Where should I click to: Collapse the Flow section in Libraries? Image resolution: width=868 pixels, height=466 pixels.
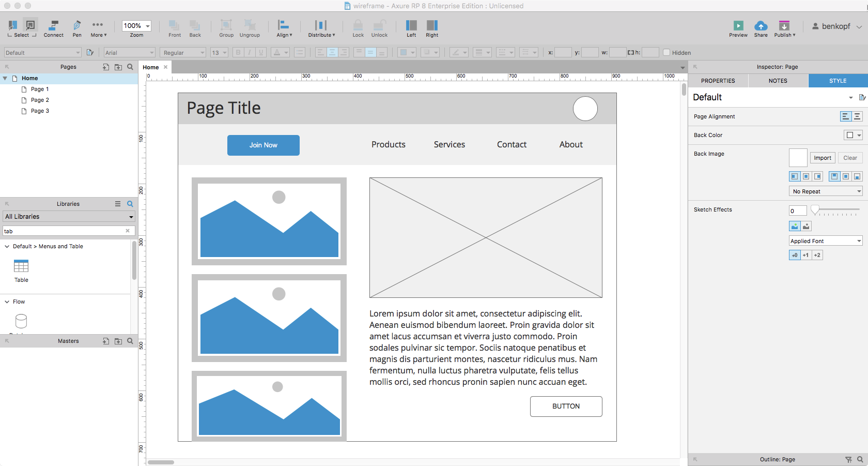click(x=7, y=302)
